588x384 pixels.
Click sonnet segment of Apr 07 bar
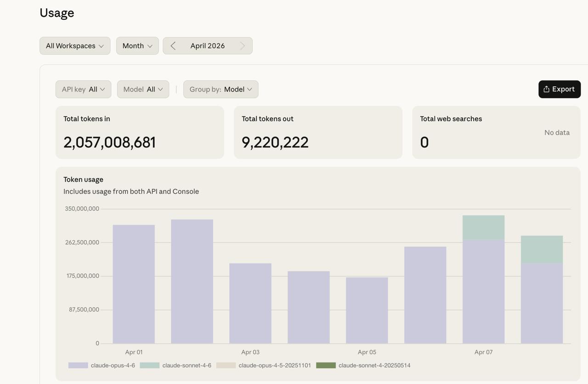483,227
